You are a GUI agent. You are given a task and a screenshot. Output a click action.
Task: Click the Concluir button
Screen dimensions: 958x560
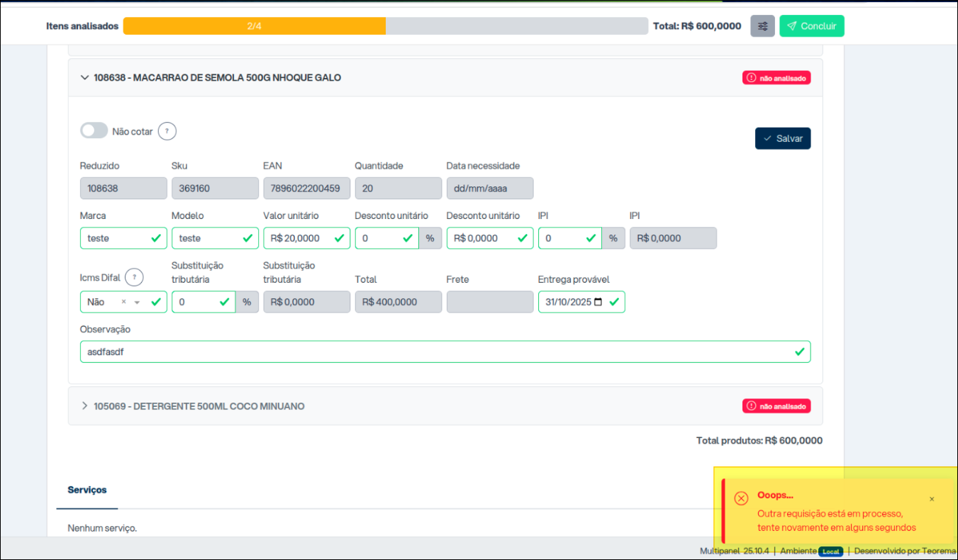811,26
